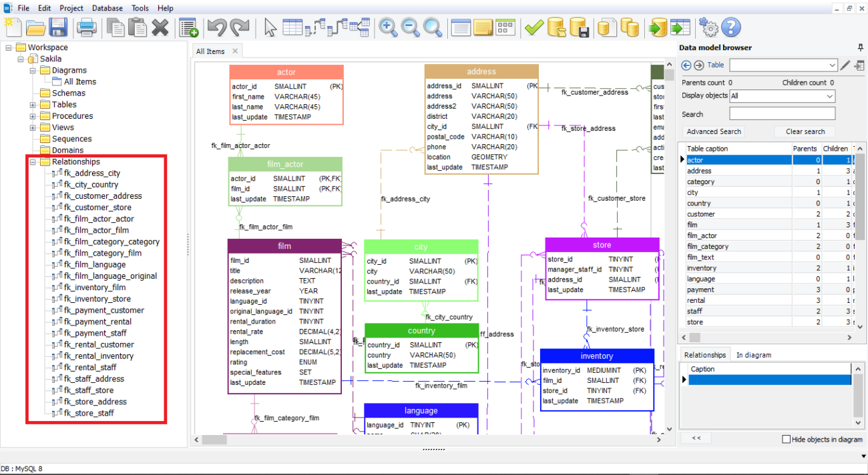Viewport: 868px width, 475px height.
Task: Click the Advanced Search button
Action: [714, 131]
